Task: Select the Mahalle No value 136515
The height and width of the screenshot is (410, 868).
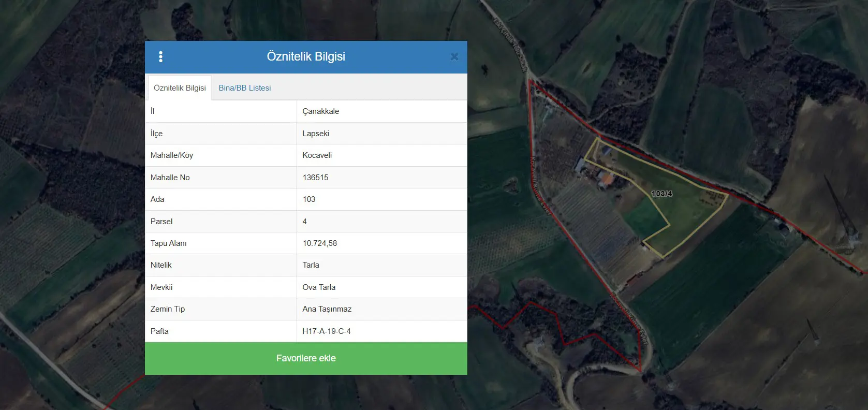Action: pyautogui.click(x=316, y=178)
